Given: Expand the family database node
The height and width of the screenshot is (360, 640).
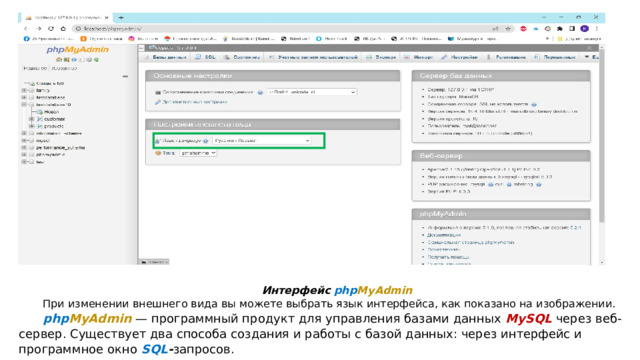Looking at the screenshot, I should 24,90.
